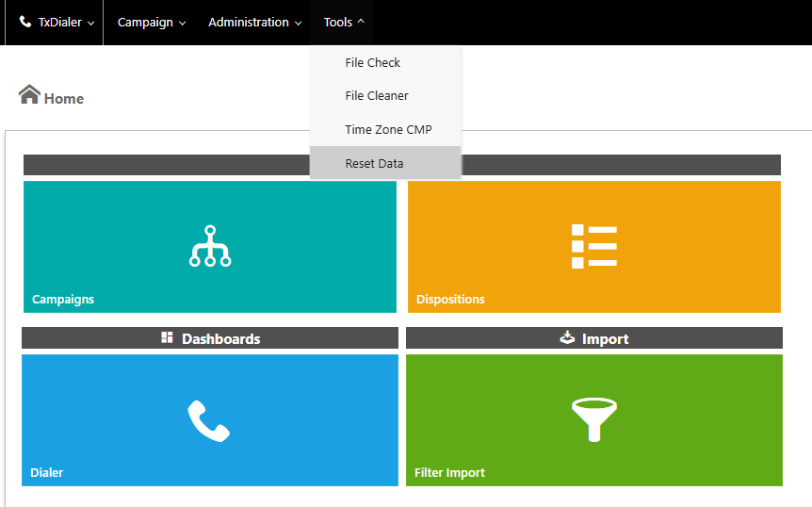Select Reset Data from the menu
Image resolution: width=812 pixels, height=507 pixels.
pyautogui.click(x=374, y=163)
